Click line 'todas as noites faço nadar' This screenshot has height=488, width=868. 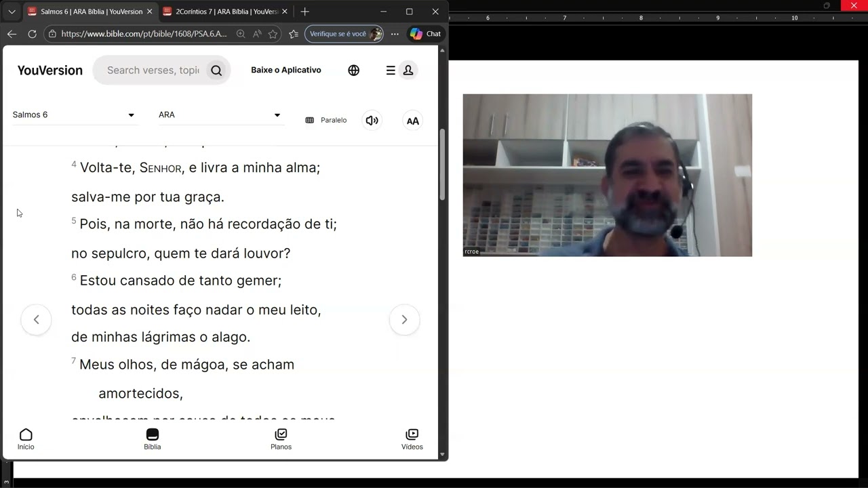click(x=157, y=310)
